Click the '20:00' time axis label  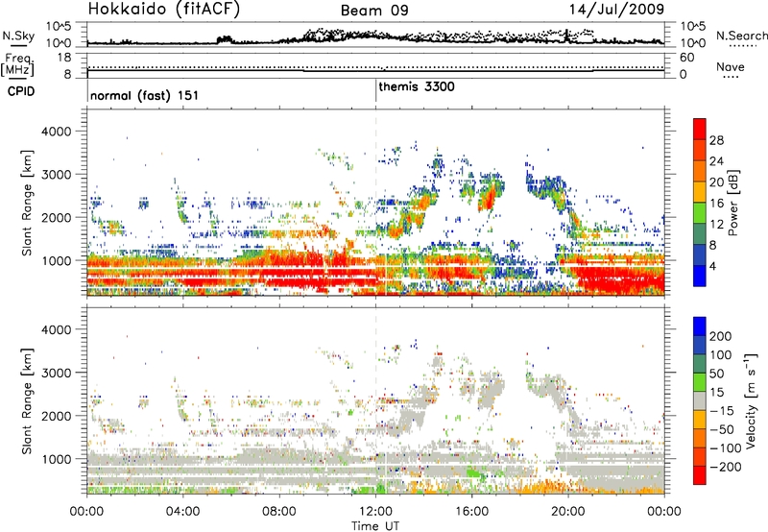coord(568,512)
